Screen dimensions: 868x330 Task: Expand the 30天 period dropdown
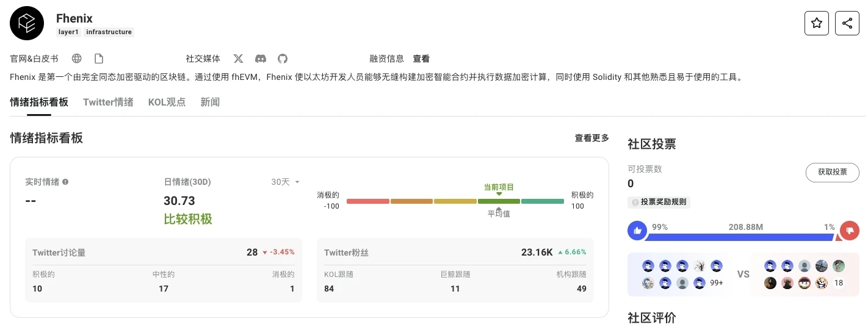click(x=286, y=182)
